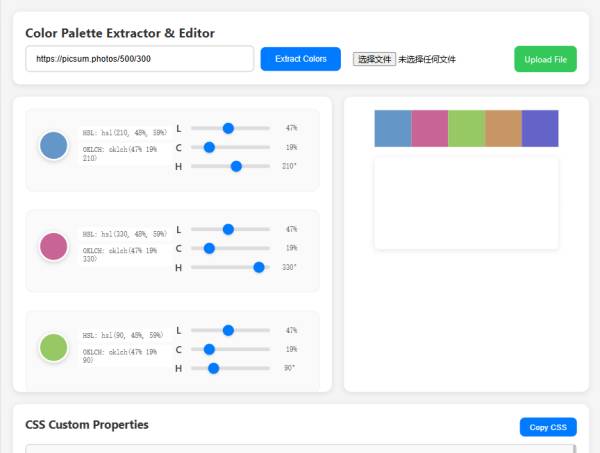The image size is (600, 453).
Task: Adjust the blue color's lightness slider
Action: pos(228,128)
